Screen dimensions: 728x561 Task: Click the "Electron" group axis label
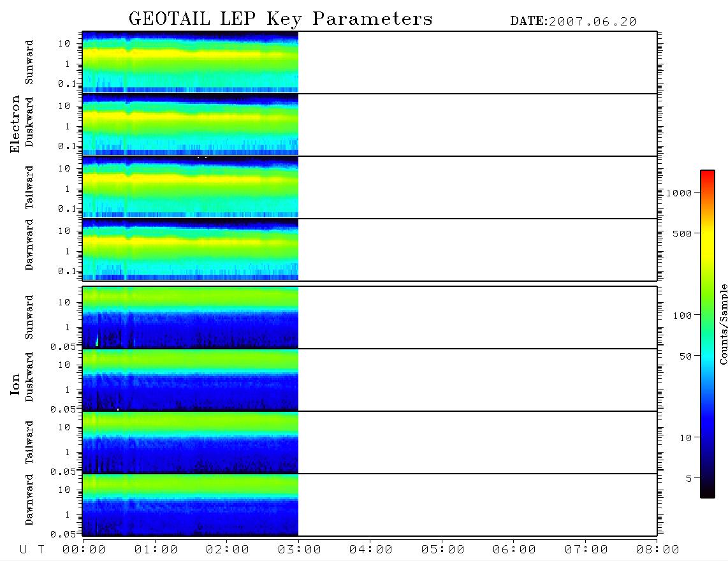(15, 124)
